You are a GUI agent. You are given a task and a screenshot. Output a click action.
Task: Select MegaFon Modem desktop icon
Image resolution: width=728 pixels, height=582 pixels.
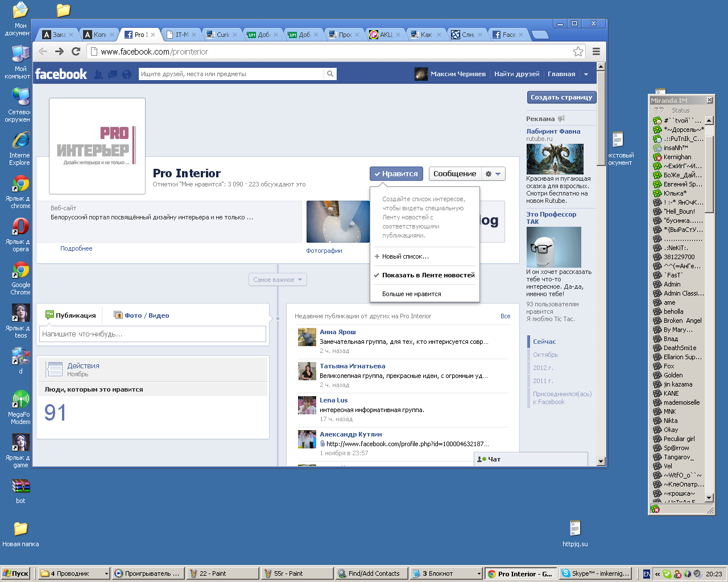click(20, 408)
